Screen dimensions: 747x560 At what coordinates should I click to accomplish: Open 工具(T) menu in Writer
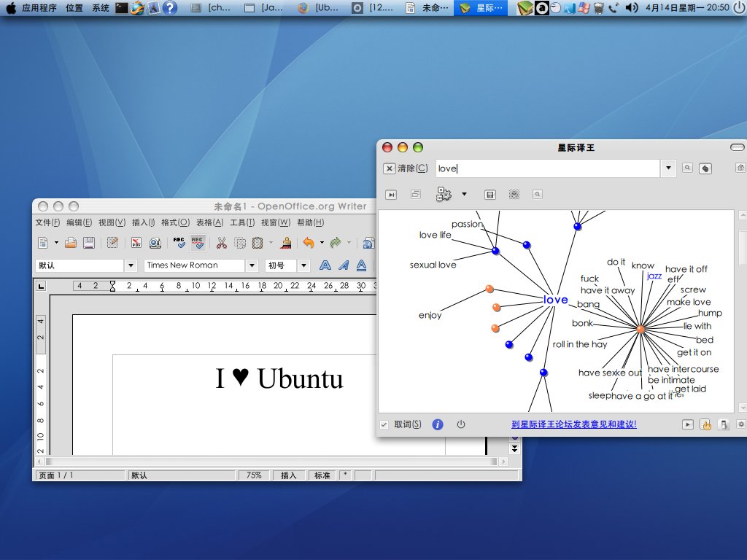242,222
